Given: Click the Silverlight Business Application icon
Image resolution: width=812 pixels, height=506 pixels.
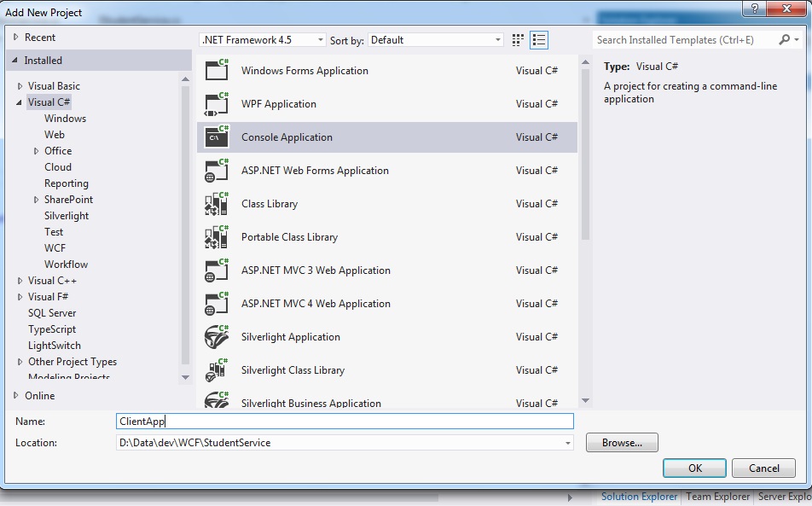Looking at the screenshot, I should click(x=217, y=400).
